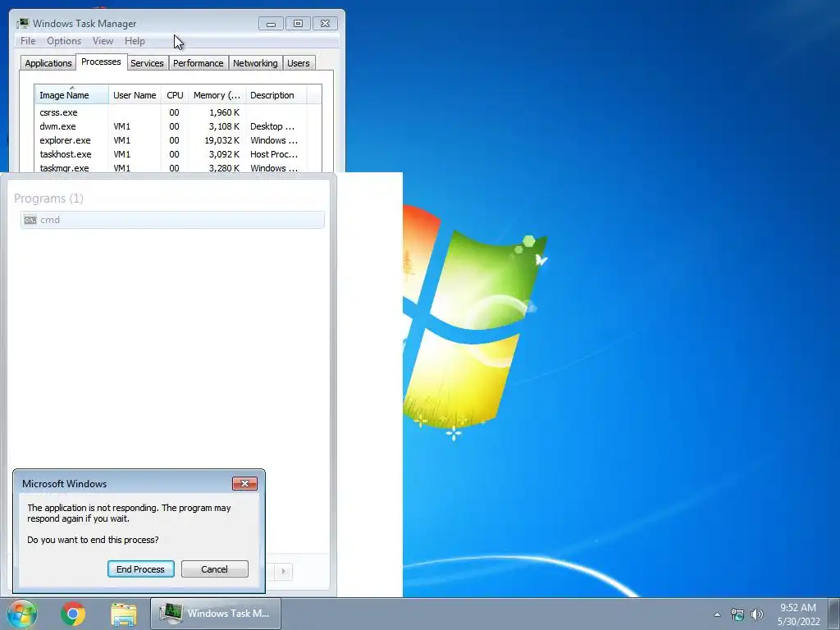Close the Windows Task Manager window

(325, 24)
